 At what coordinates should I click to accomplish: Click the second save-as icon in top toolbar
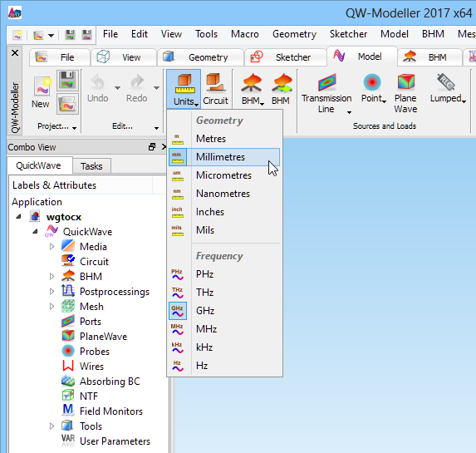click(87, 35)
